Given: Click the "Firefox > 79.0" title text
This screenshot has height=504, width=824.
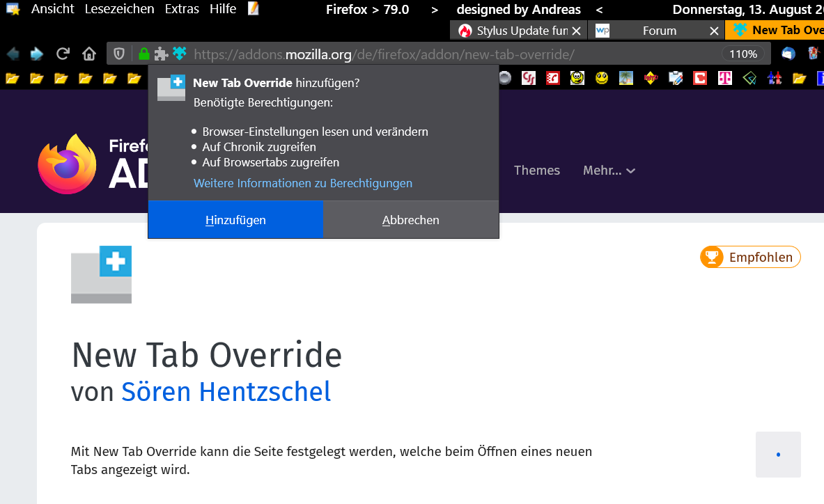Looking at the screenshot, I should point(367,10).
